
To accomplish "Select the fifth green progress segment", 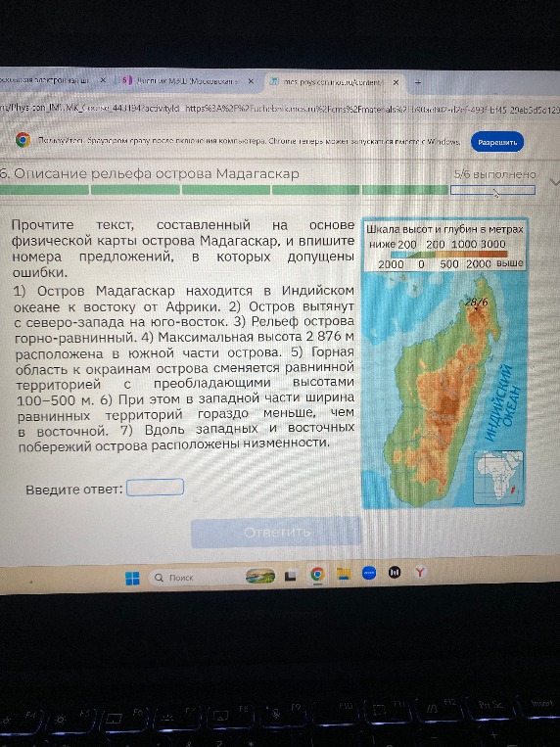I will coord(405,190).
